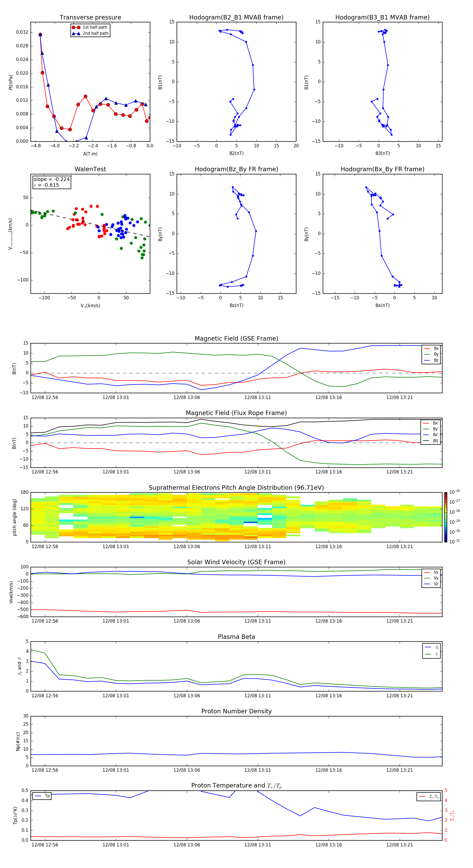Viewport: 473px width, 868px height.
Task: Click the "βp and β" y-axis label
Action: click(x=19, y=667)
